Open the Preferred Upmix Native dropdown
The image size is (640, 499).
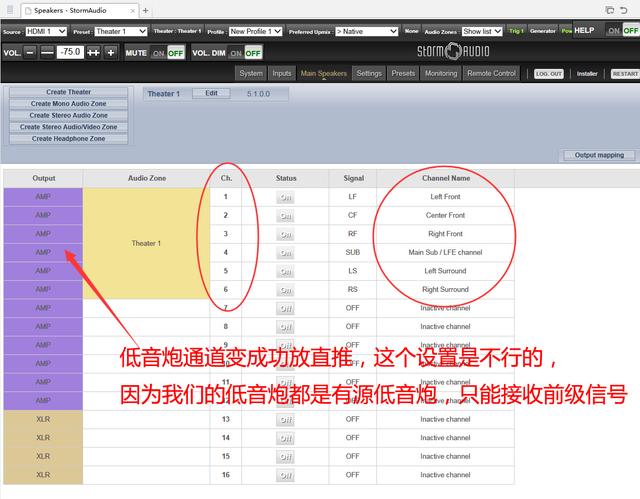click(x=367, y=31)
